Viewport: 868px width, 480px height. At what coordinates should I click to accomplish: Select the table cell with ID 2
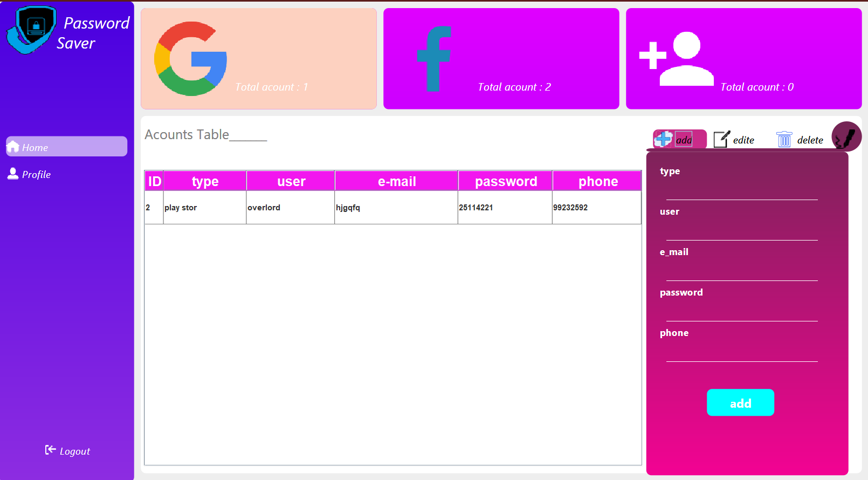[x=154, y=208]
